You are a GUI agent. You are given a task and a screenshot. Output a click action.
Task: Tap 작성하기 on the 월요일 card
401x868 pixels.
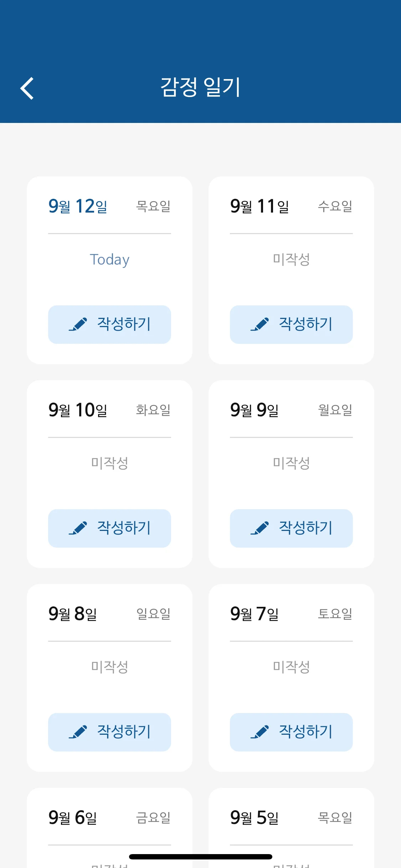click(x=291, y=528)
